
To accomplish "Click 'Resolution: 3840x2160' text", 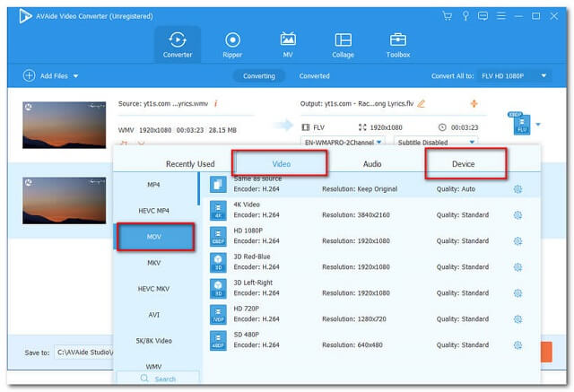I will click(356, 215).
